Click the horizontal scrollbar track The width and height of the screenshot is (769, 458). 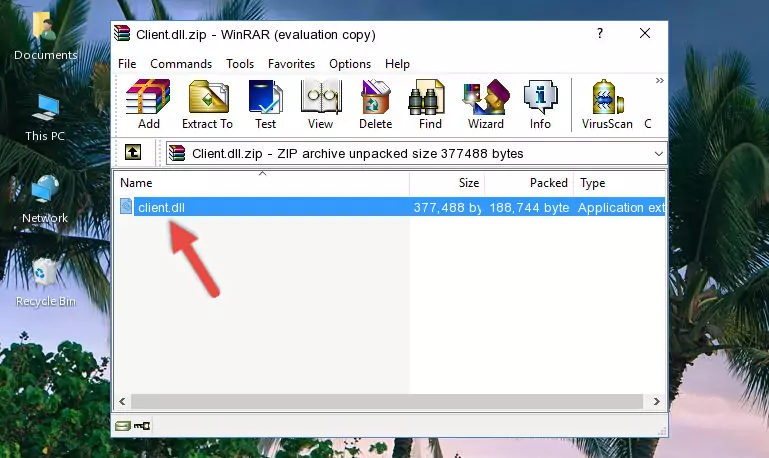point(387,402)
